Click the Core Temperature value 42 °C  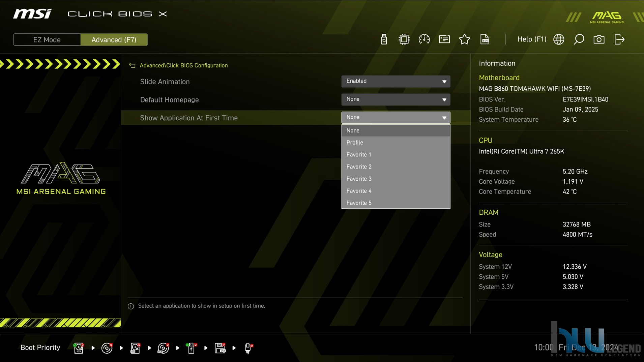(569, 192)
